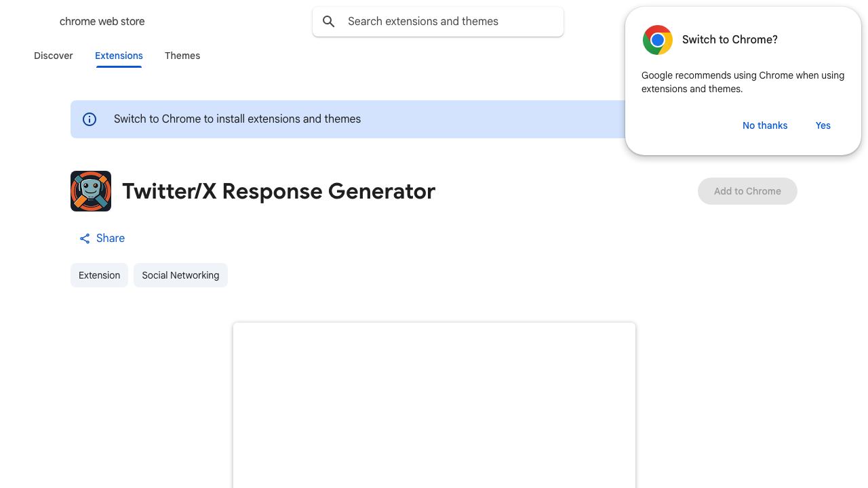Click the blank extension screenshot preview
Viewport: 868px width, 488px height.
tap(434, 405)
